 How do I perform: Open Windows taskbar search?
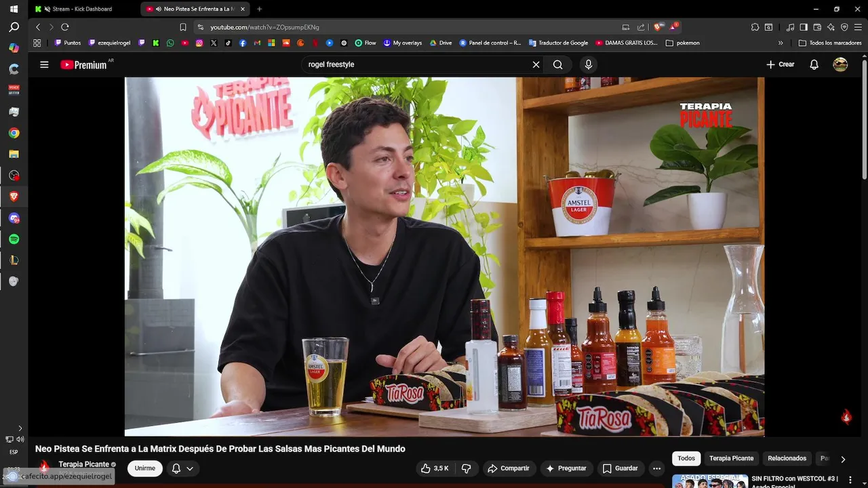pos(14,28)
